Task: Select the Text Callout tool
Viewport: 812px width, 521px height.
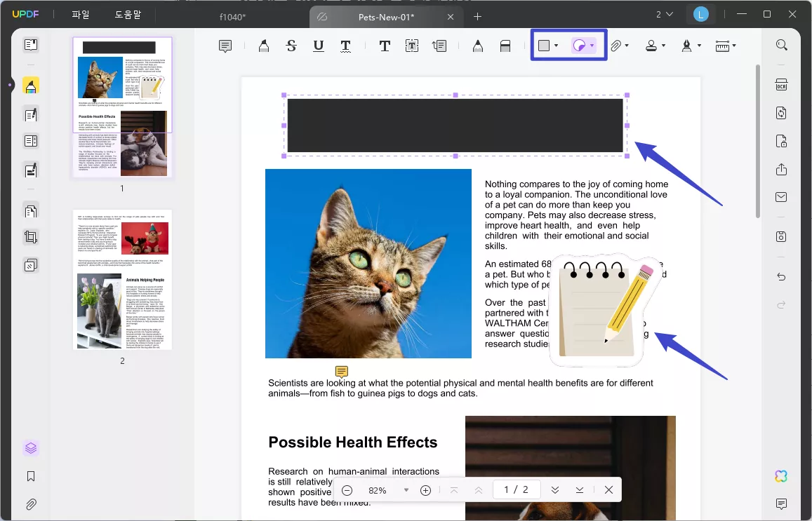Action: [439, 46]
